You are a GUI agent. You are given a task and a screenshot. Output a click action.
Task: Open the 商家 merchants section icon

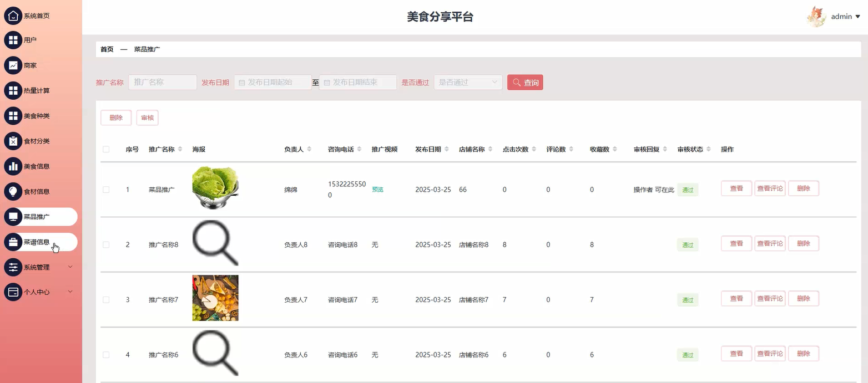coord(13,65)
